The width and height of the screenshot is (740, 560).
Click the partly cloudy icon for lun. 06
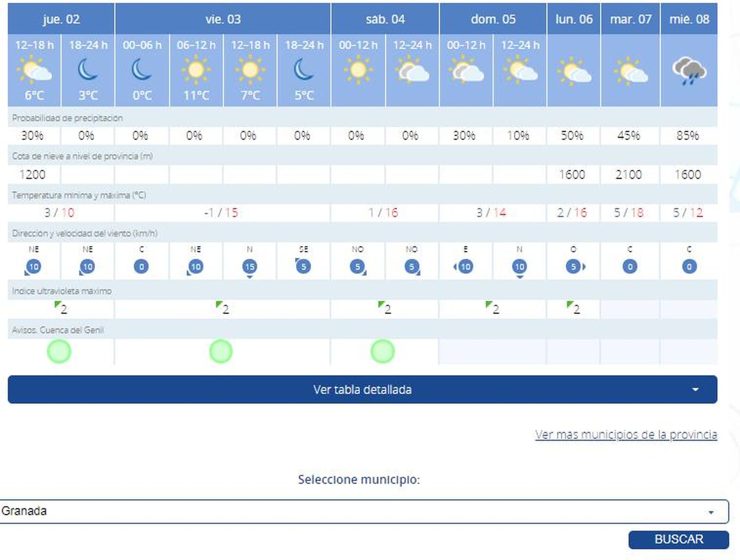573,71
